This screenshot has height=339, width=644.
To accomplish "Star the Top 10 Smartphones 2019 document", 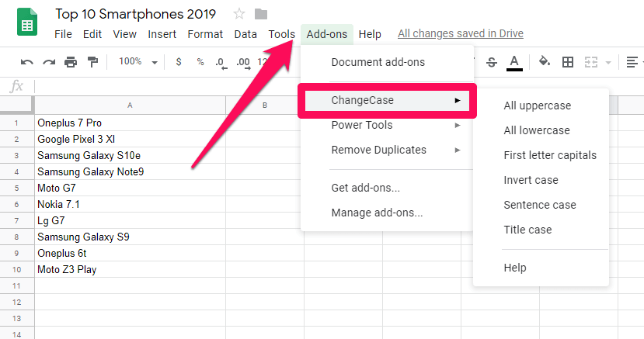I will [x=239, y=14].
